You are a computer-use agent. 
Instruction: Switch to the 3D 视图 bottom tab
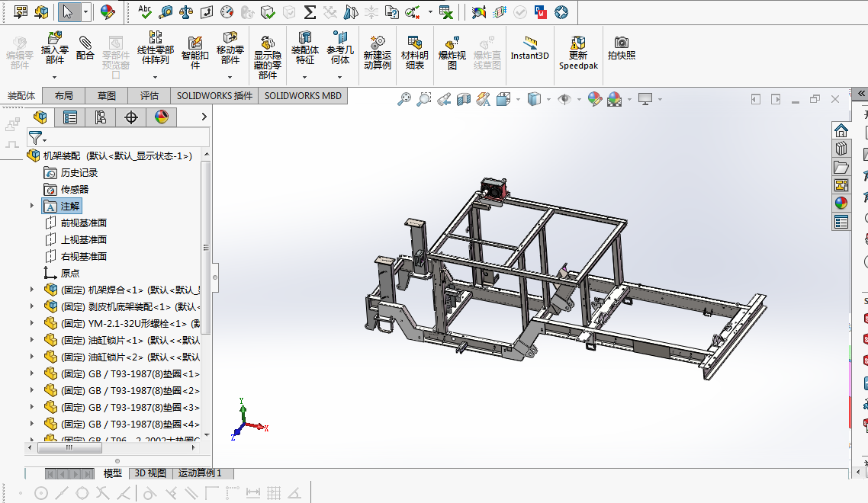[150, 473]
